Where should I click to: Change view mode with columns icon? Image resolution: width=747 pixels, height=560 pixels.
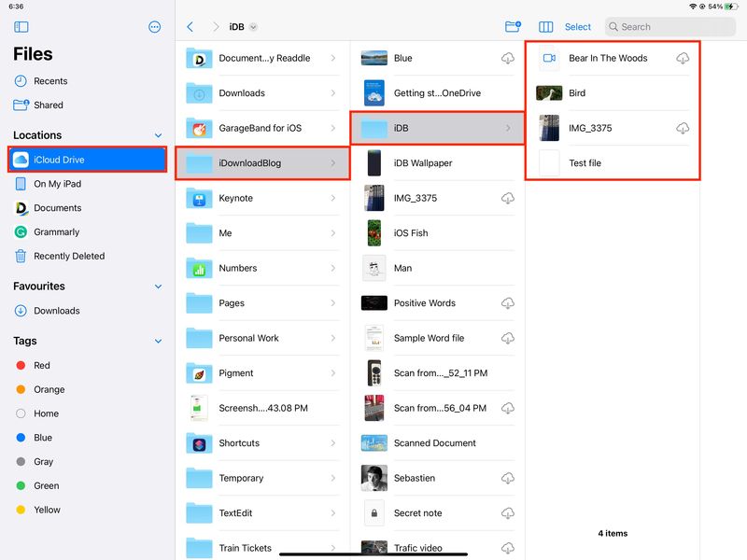(545, 27)
